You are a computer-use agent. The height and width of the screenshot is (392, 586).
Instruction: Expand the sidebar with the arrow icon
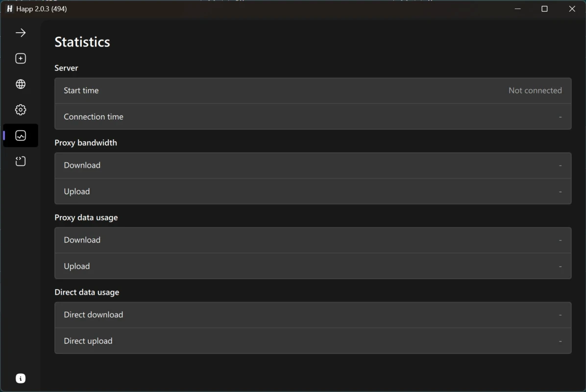pyautogui.click(x=21, y=33)
